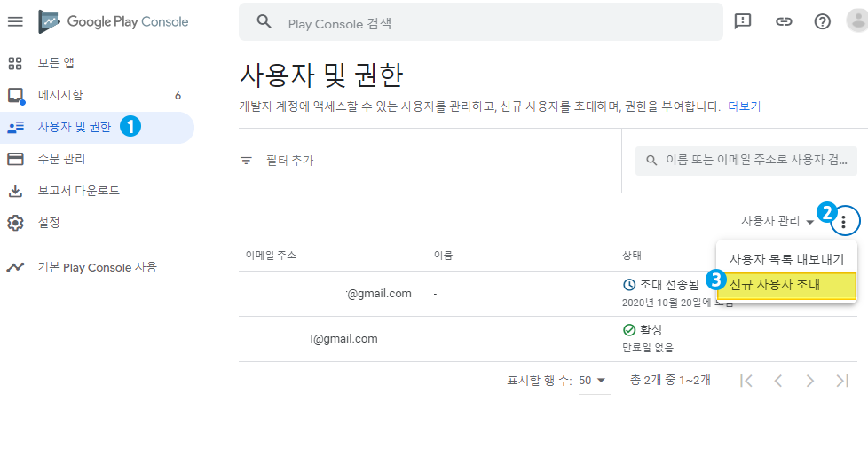This screenshot has width=868, height=465.
Task: Open 주문 관리 in the sidebar
Action: point(61,159)
